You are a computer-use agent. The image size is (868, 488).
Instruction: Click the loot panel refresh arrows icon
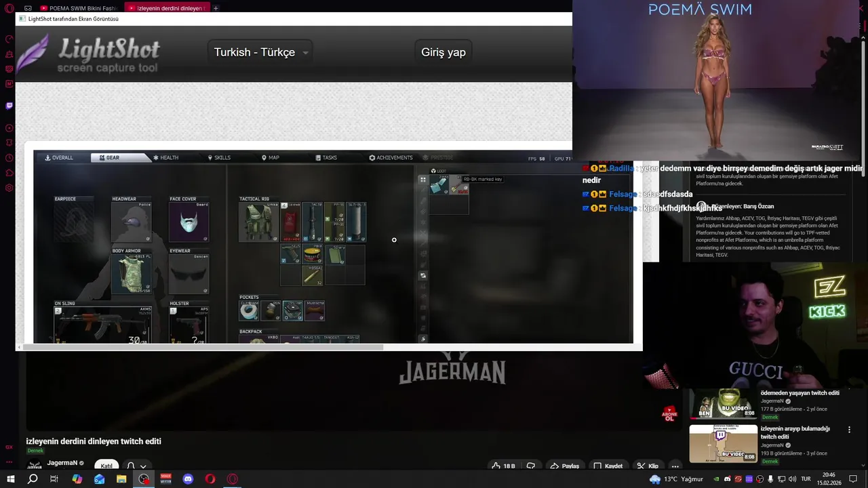422,275
